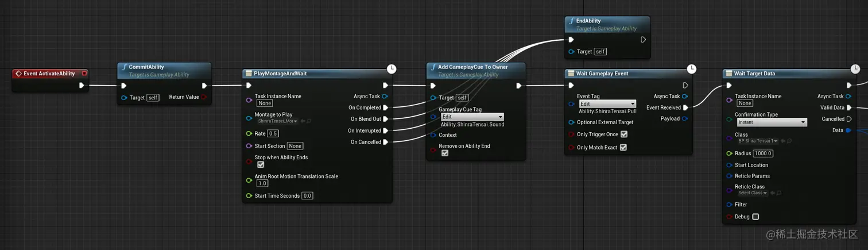Open the Confirmation Type Instant dropdown
Screen dimensions: 868x250
(x=771, y=122)
